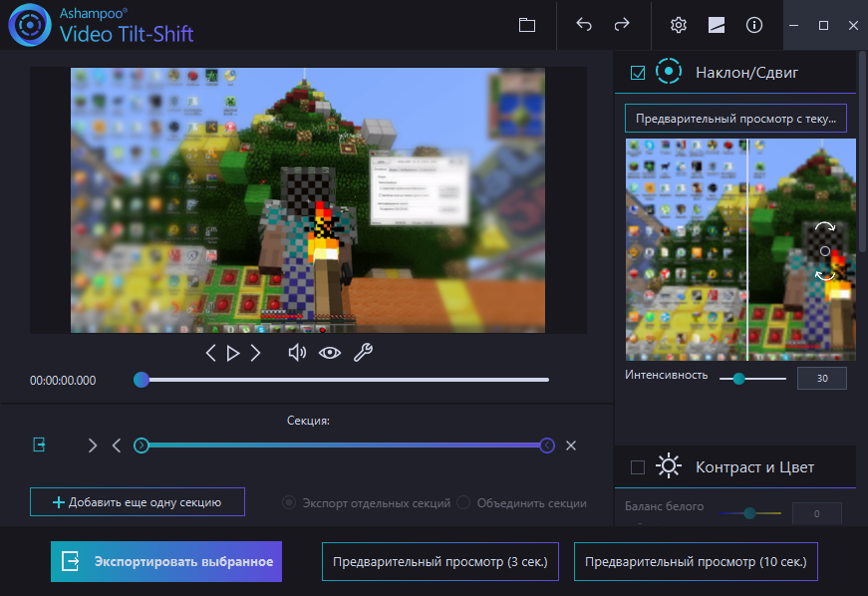
Task: Set section start with right chevron
Action: pyautogui.click(x=93, y=446)
